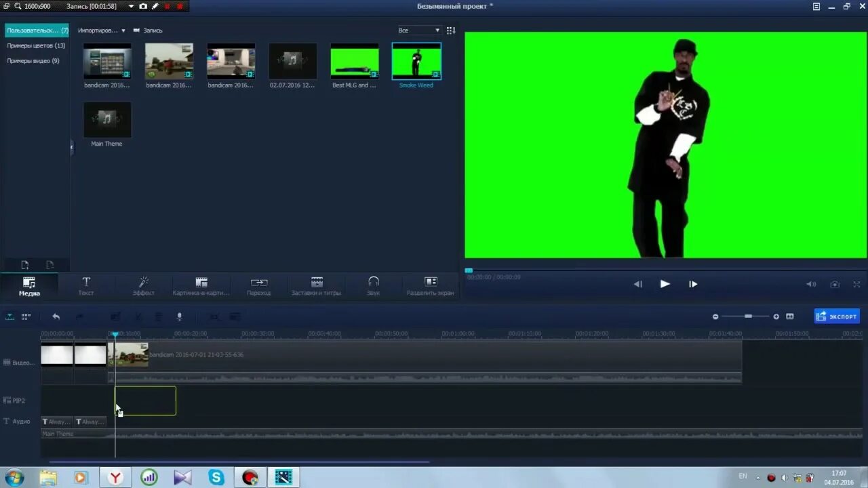Select Примеры видео (9) category

click(33, 60)
